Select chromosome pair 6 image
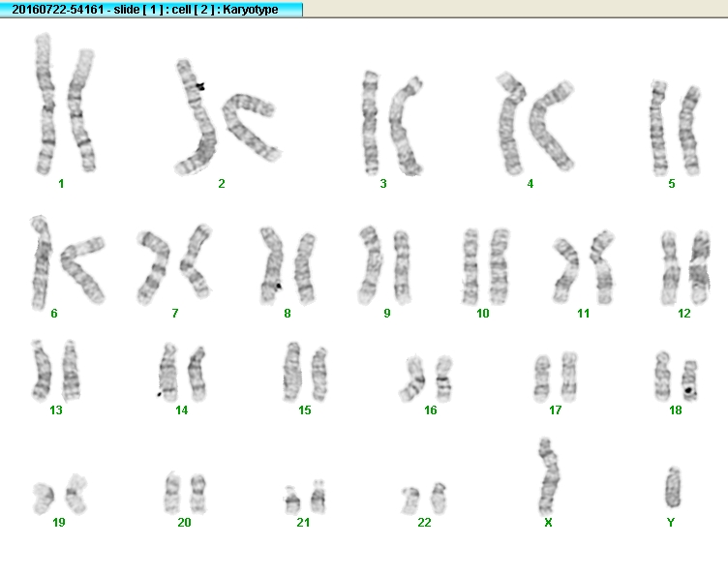The image size is (728, 576). click(68, 262)
